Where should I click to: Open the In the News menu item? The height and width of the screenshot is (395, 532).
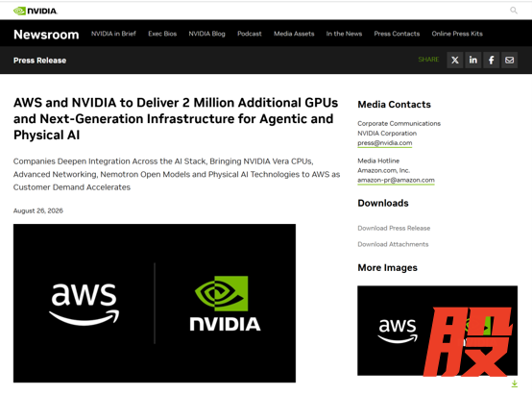click(x=344, y=34)
